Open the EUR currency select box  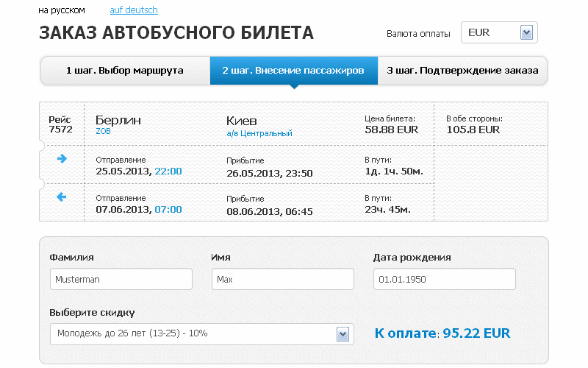[499, 32]
